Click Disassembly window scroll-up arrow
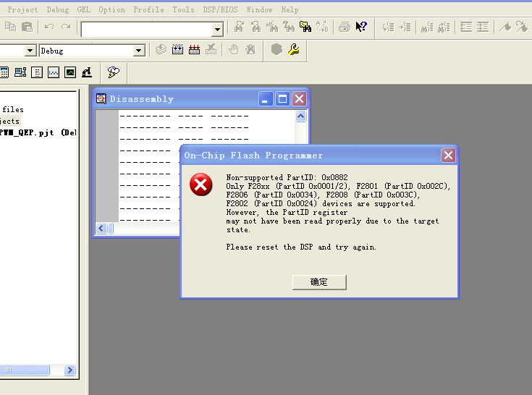The image size is (532, 395). pos(300,116)
